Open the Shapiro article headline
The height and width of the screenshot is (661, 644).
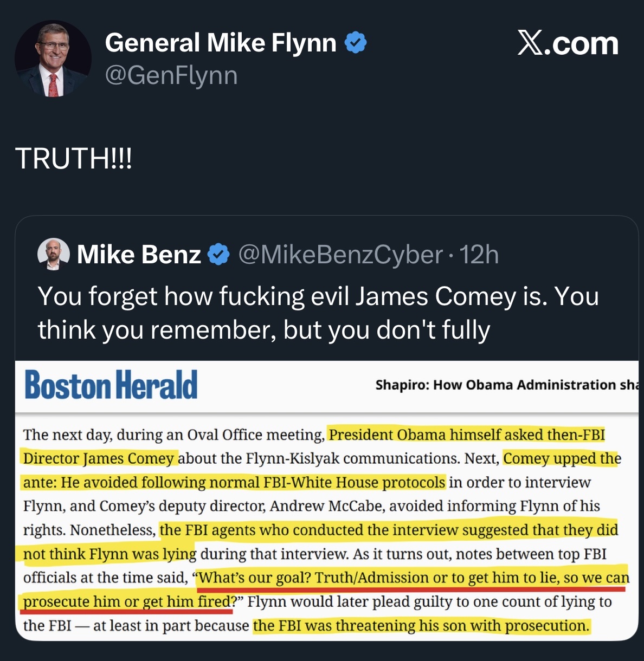tap(506, 385)
